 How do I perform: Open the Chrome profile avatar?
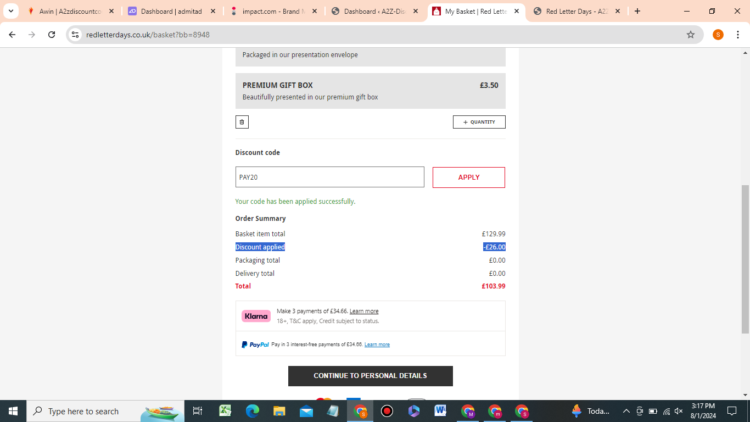[717, 34]
